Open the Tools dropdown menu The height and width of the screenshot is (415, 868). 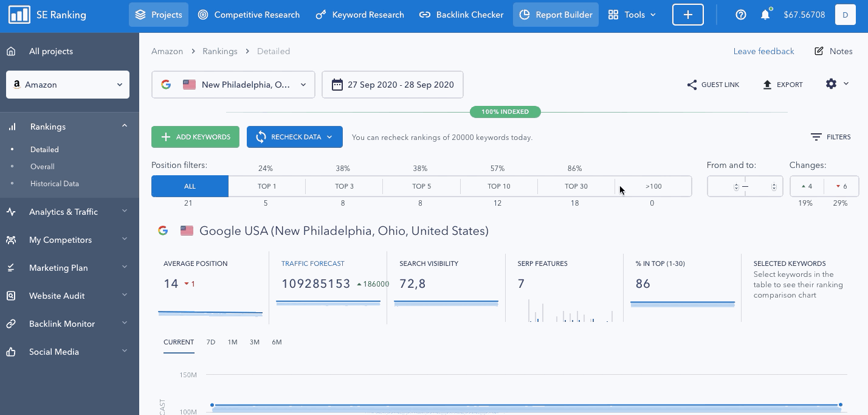click(x=632, y=15)
